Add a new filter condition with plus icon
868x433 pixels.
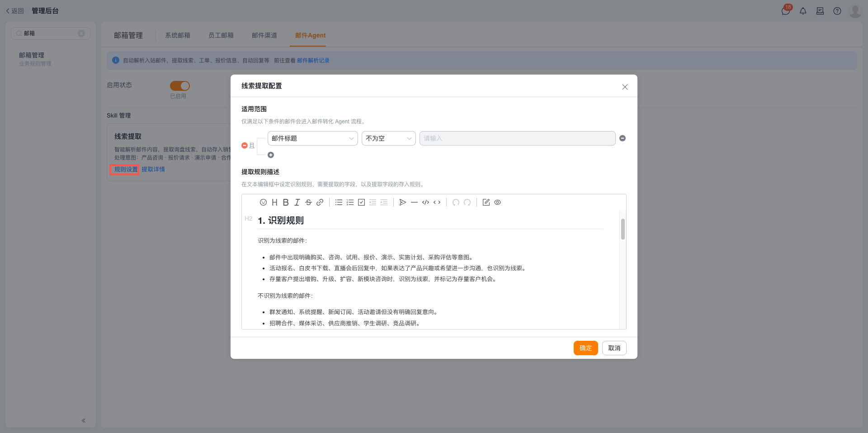271,155
